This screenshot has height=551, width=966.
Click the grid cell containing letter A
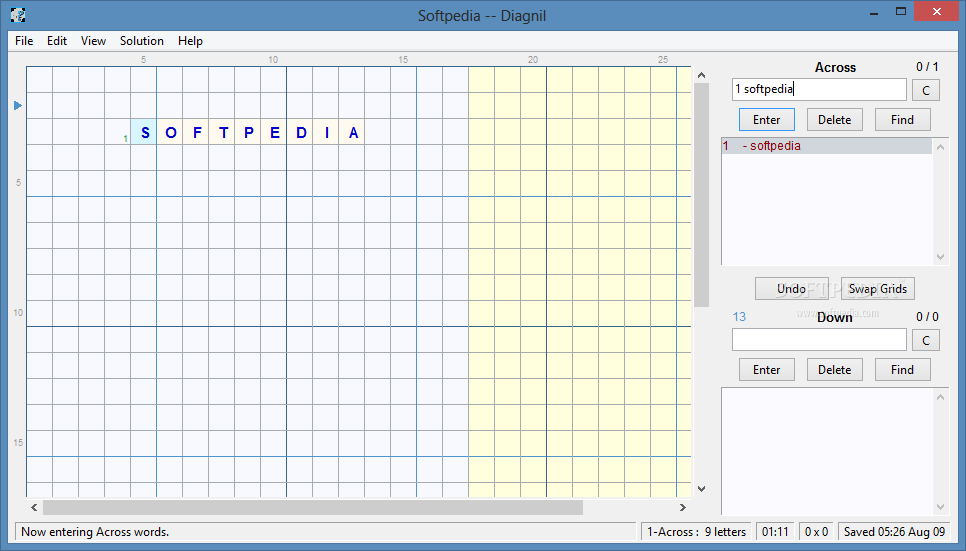[x=351, y=132]
